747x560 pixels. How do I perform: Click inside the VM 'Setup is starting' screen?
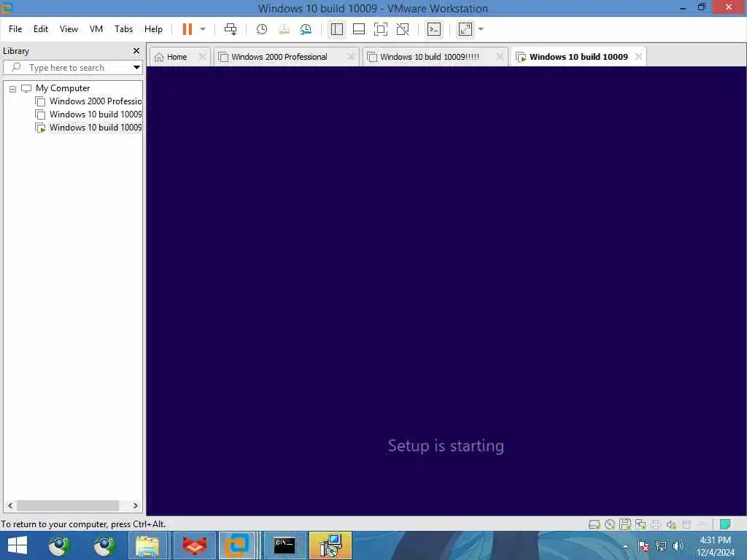point(446,291)
